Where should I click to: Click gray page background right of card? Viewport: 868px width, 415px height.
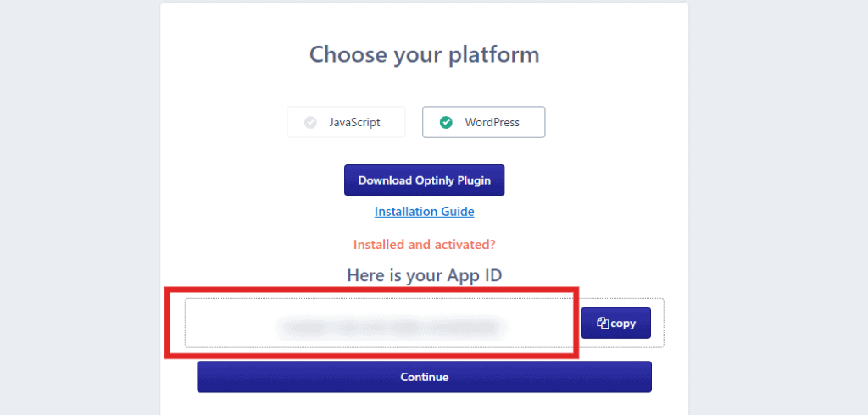778,207
